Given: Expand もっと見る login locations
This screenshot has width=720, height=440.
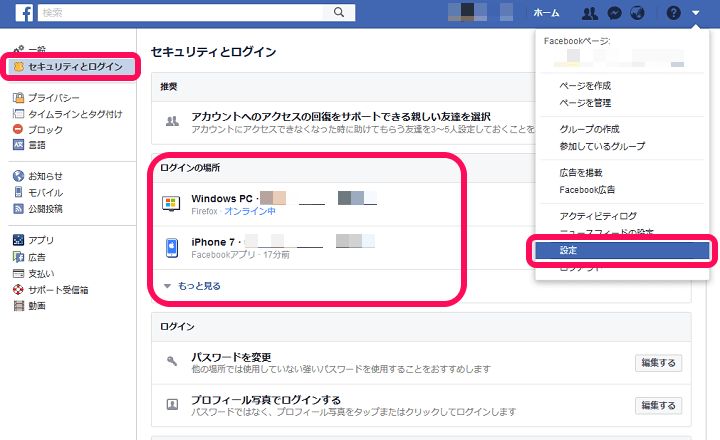Looking at the screenshot, I should pyautogui.click(x=199, y=286).
